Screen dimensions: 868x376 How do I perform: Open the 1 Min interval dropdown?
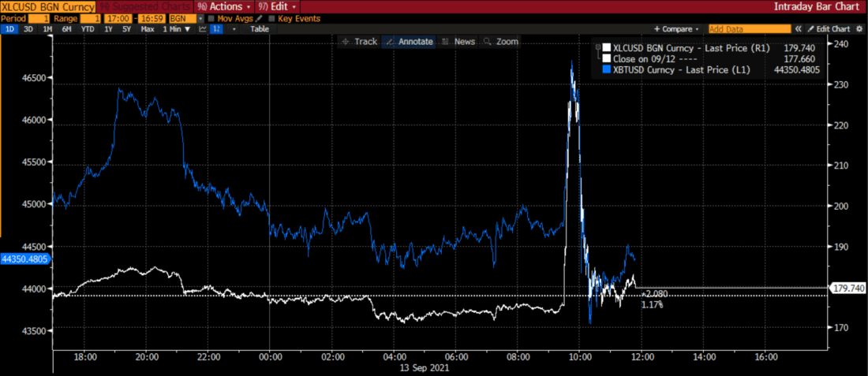click(177, 28)
